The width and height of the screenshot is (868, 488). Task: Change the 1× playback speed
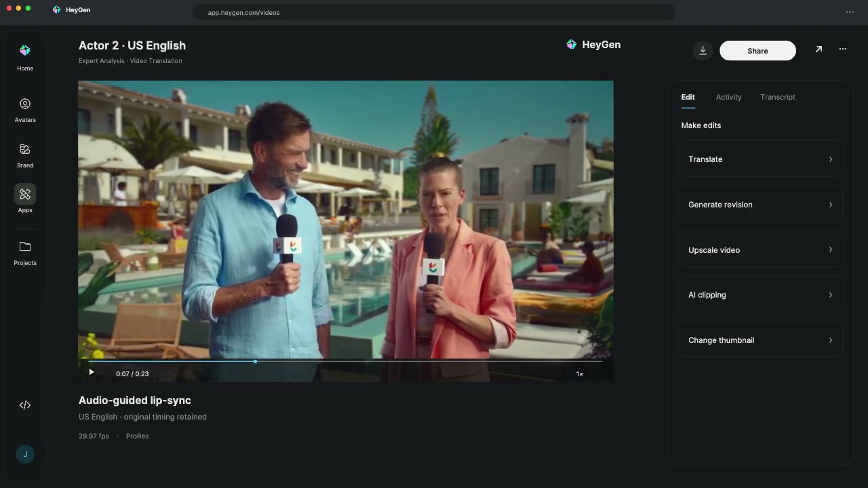tap(580, 374)
